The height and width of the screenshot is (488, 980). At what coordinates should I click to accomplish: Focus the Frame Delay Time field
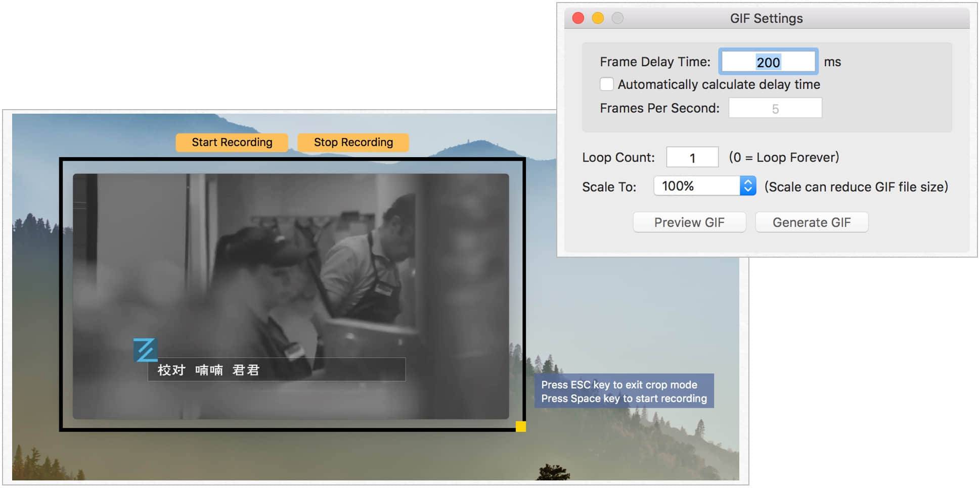click(768, 62)
